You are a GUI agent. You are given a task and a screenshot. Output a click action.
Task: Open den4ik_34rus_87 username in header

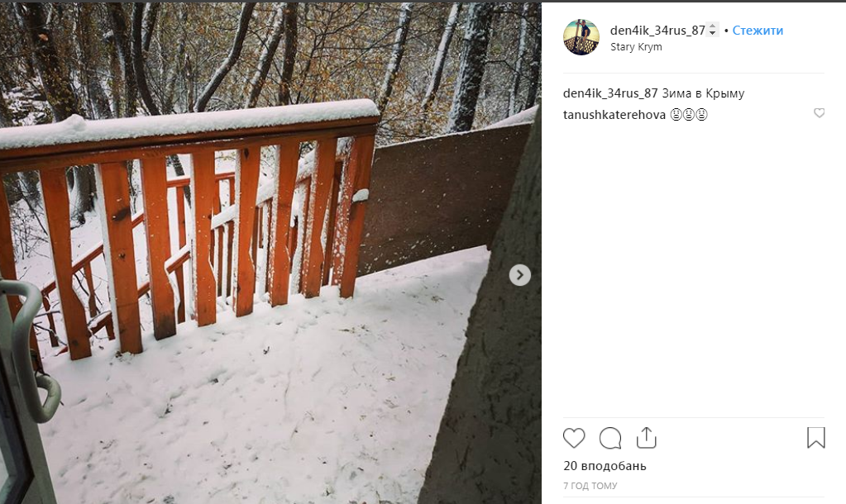[x=657, y=31]
